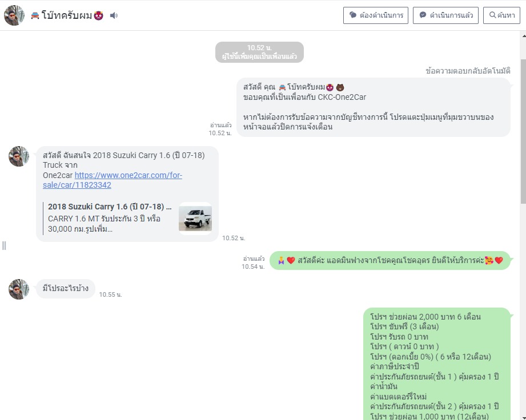Click the อ่านแล้ว 10.54 น. read receipt
526x420 pixels.
pyautogui.click(x=254, y=263)
